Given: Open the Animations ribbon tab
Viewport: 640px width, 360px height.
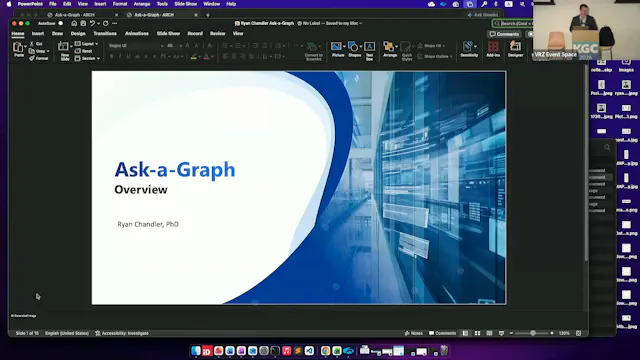Looking at the screenshot, I should point(137,33).
